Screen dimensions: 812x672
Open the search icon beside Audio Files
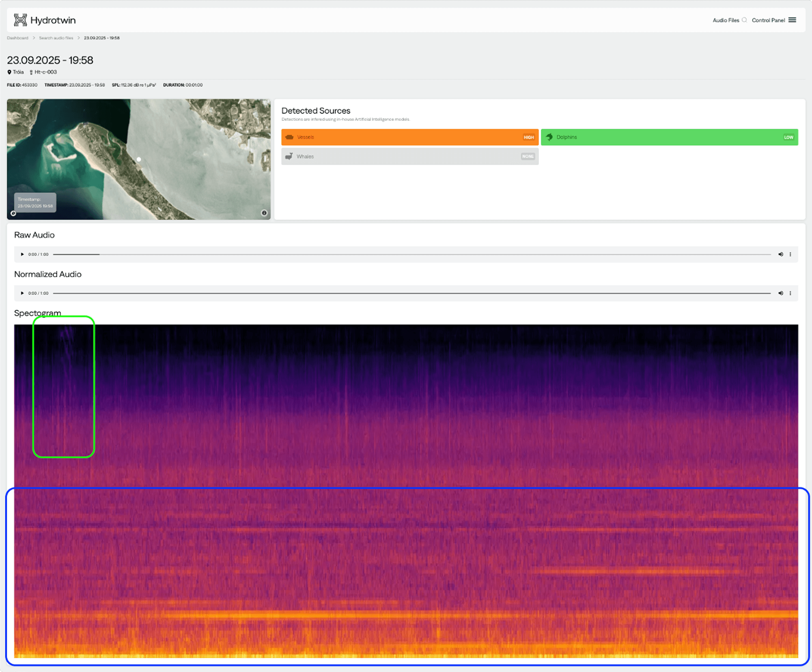coord(745,19)
